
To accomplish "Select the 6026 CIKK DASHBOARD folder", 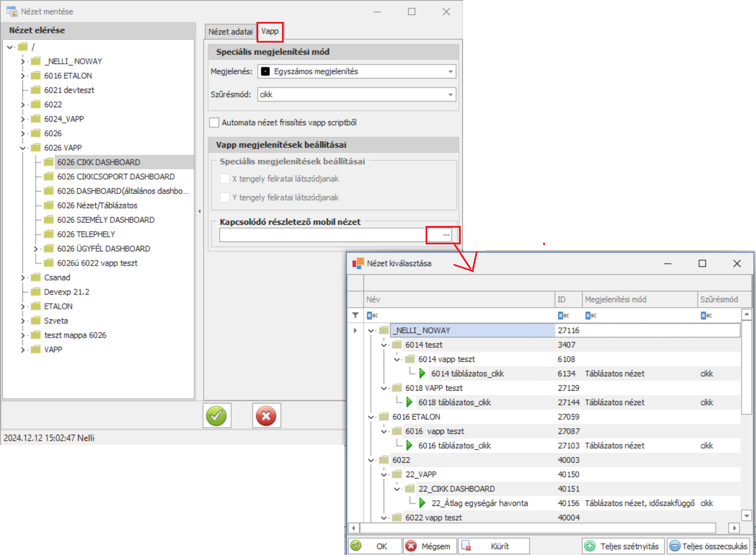I will click(x=98, y=162).
